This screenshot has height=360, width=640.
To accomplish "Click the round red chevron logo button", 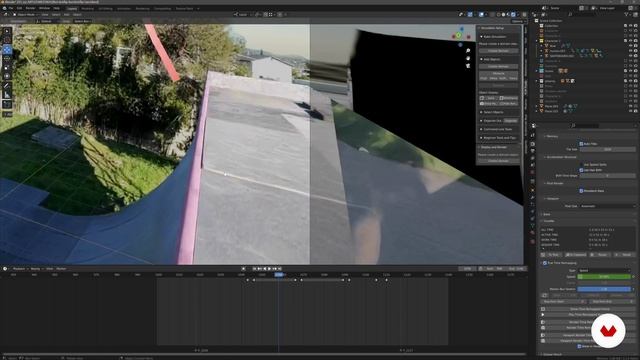I will coord(608,331).
